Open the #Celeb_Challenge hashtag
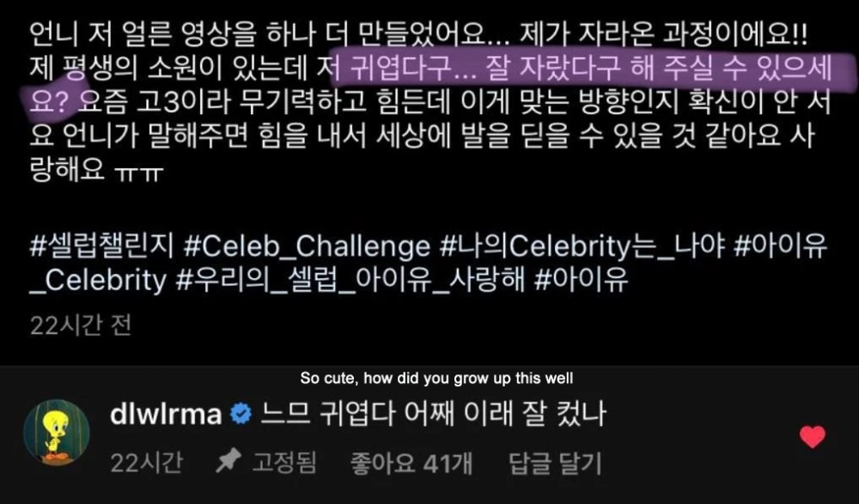Screen dimensions: 859x504 pyautogui.click(x=307, y=246)
